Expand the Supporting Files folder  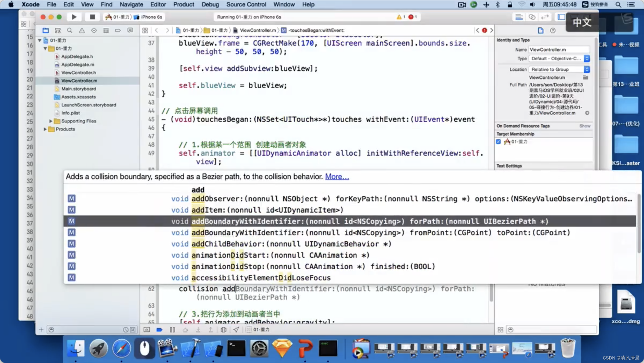pos(50,121)
